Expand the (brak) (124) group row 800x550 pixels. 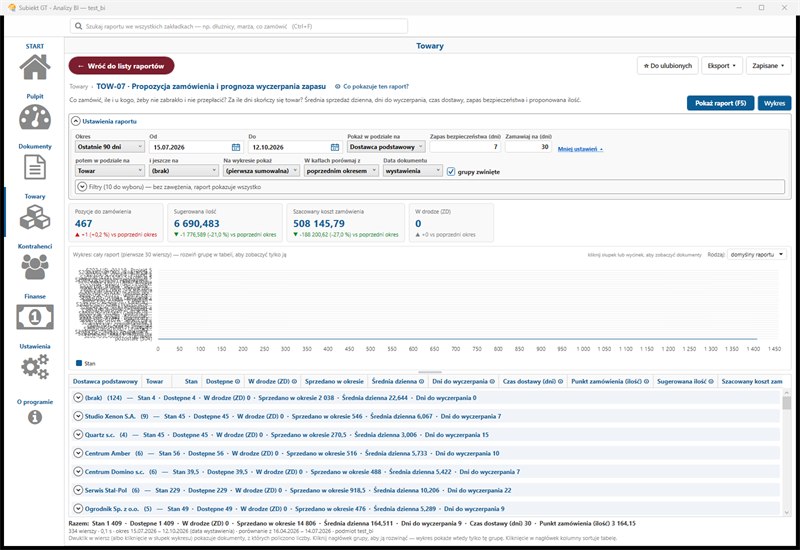pyautogui.click(x=78, y=397)
